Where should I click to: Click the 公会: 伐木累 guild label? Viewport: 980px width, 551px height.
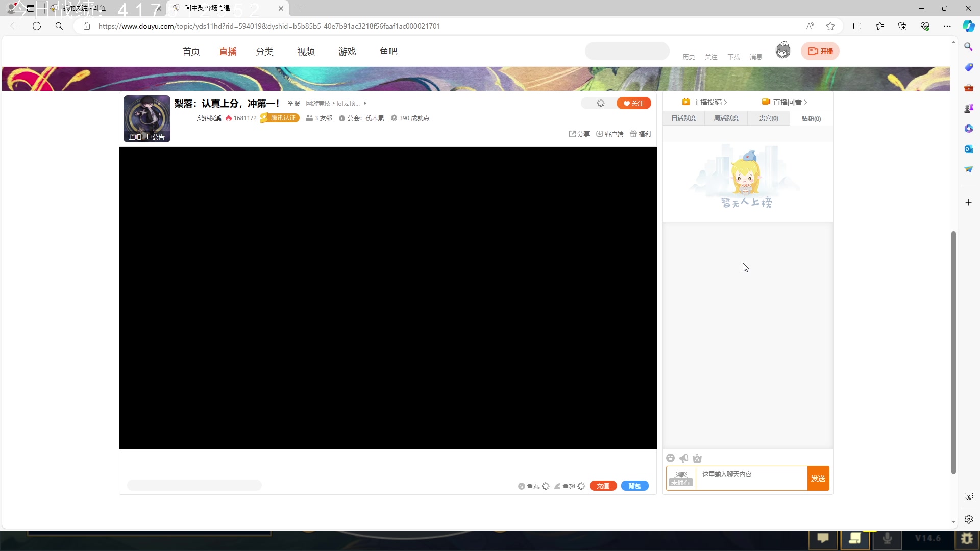click(361, 118)
